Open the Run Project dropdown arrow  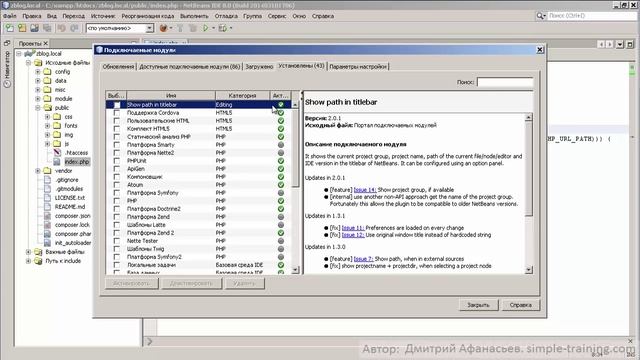(x=213, y=28)
